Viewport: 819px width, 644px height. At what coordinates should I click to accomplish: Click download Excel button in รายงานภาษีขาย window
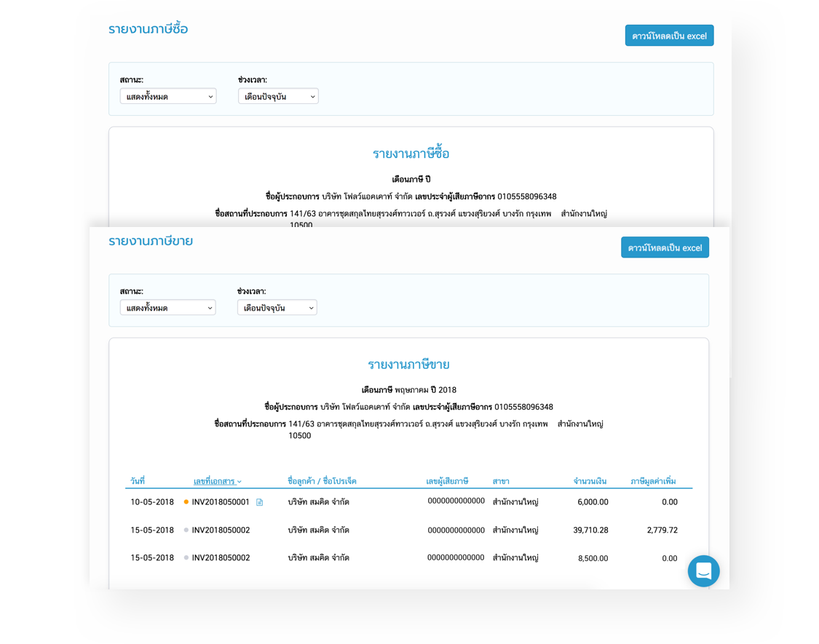pyautogui.click(x=665, y=247)
